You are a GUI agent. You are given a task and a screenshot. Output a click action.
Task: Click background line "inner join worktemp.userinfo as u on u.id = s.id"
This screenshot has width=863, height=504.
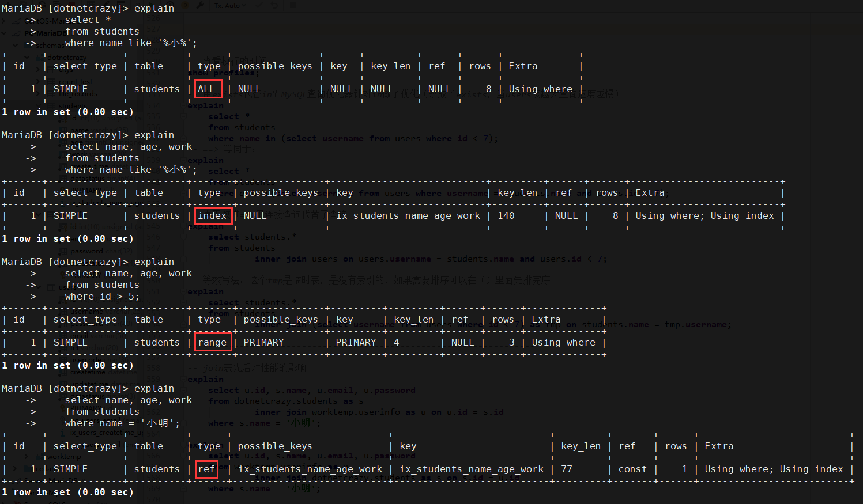point(379,412)
